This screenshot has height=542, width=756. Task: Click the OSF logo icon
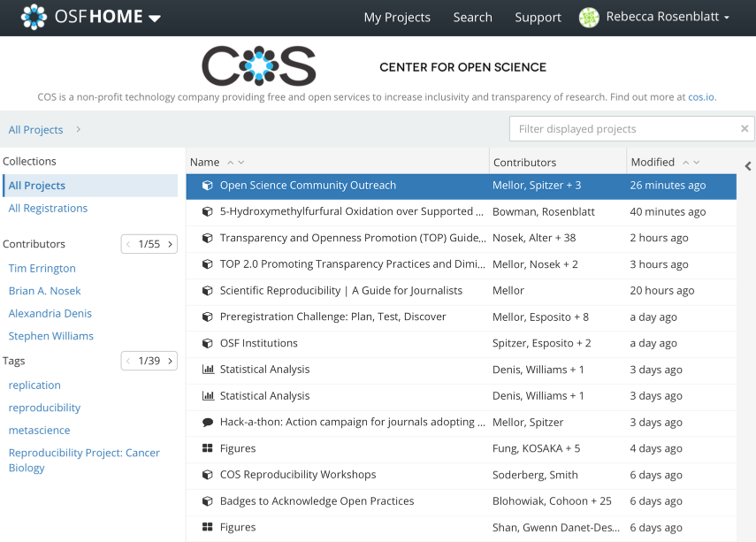(34, 17)
